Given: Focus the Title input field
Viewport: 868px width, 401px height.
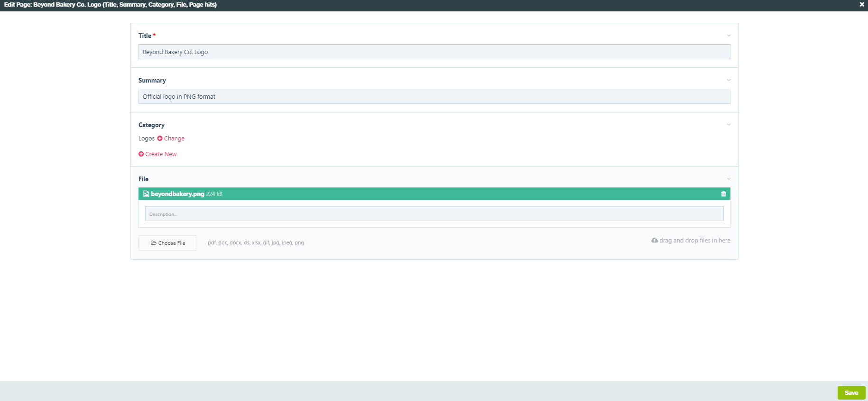Looking at the screenshot, I should [434, 52].
